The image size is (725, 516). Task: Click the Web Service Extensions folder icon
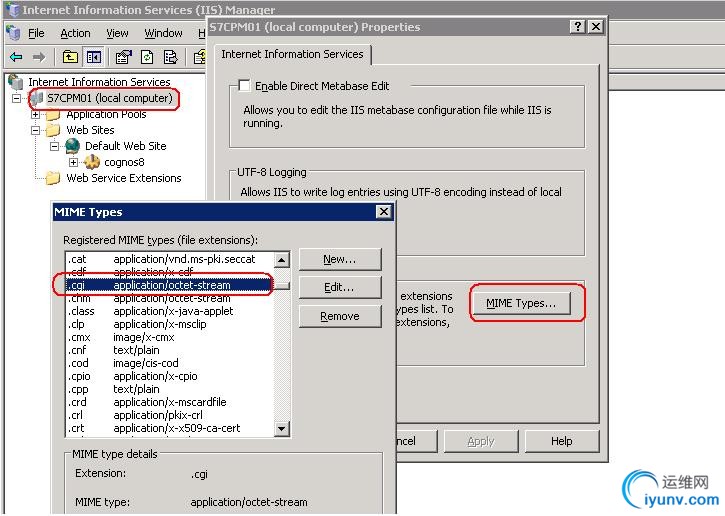point(53,178)
